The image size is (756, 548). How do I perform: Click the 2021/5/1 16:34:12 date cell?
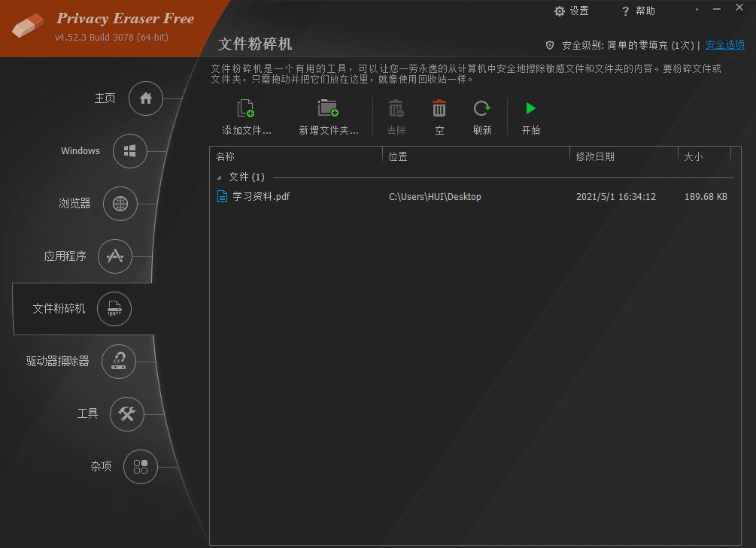point(615,197)
